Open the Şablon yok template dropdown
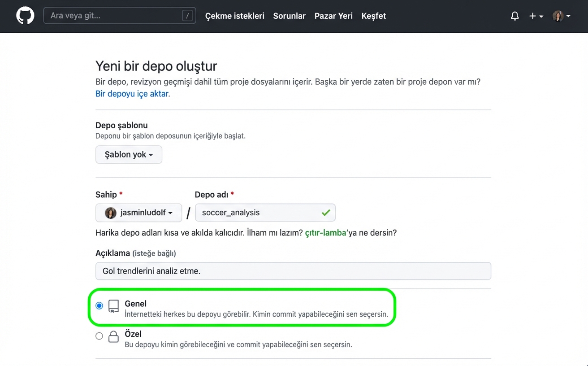Viewport: 588px width, 366px height. click(129, 154)
